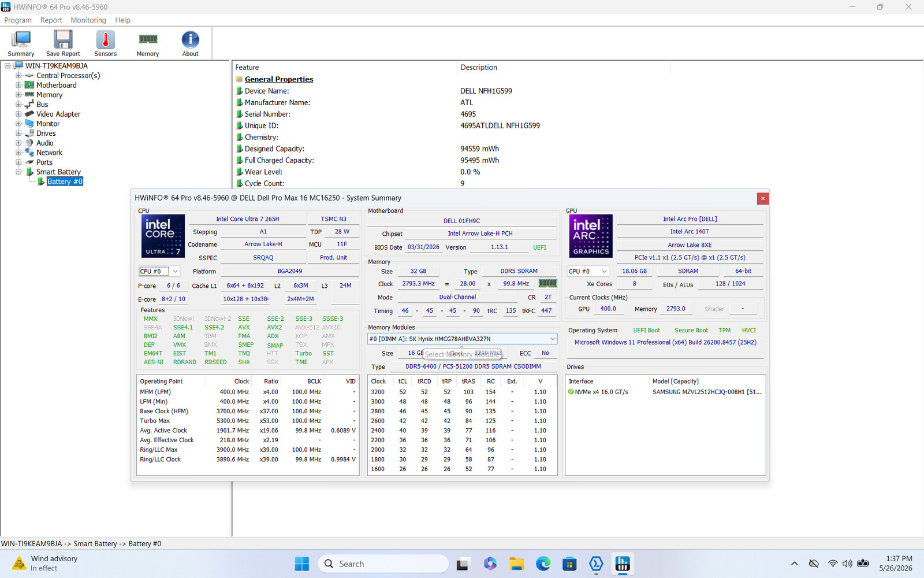
Task: Click the Network icon in the tree
Action: coord(29,153)
